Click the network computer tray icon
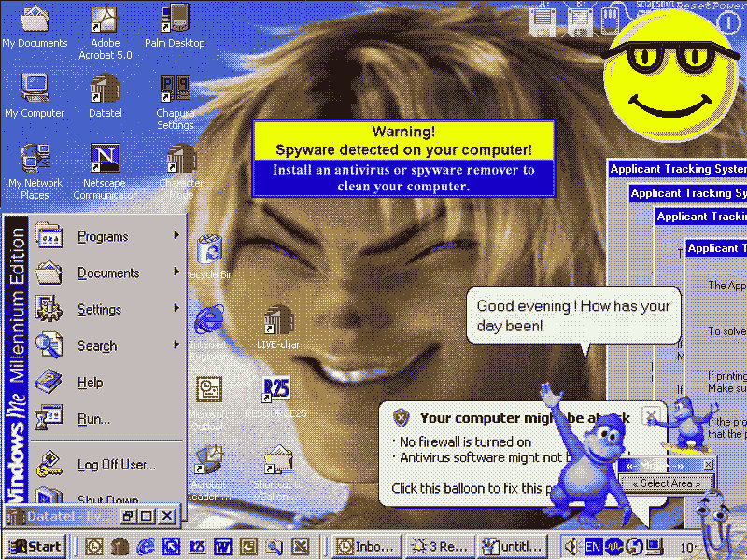The height and width of the screenshot is (560, 747). point(655,546)
